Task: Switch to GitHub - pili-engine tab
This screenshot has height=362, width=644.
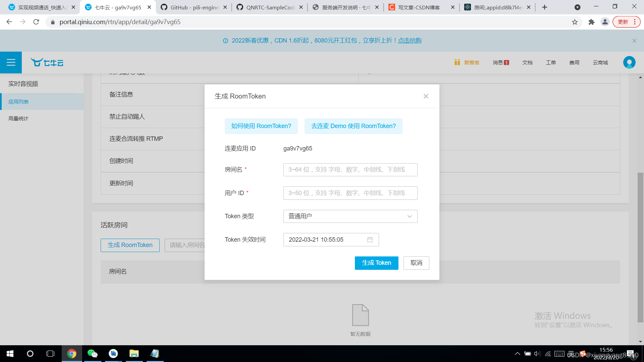Action: click(x=194, y=7)
